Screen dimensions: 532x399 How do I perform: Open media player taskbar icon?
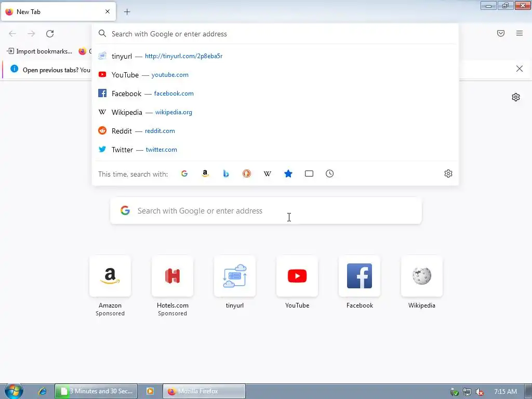pos(150,391)
